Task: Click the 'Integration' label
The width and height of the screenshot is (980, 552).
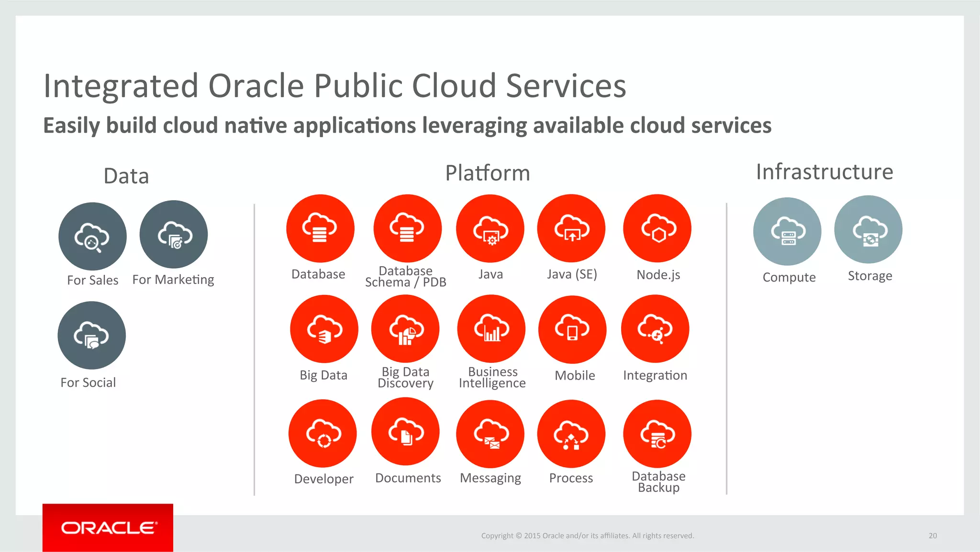Action: (655, 375)
